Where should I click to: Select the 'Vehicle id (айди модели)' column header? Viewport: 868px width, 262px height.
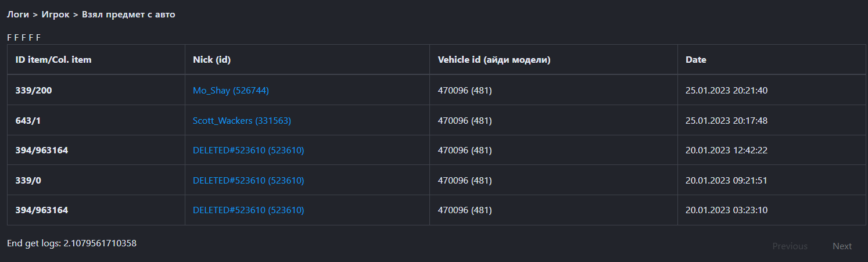494,60
